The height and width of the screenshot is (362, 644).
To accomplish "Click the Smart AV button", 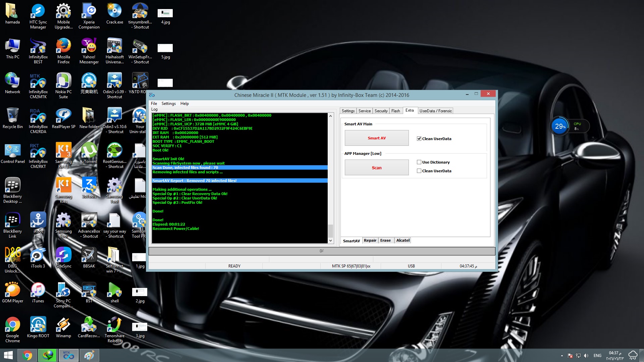I will click(x=377, y=138).
